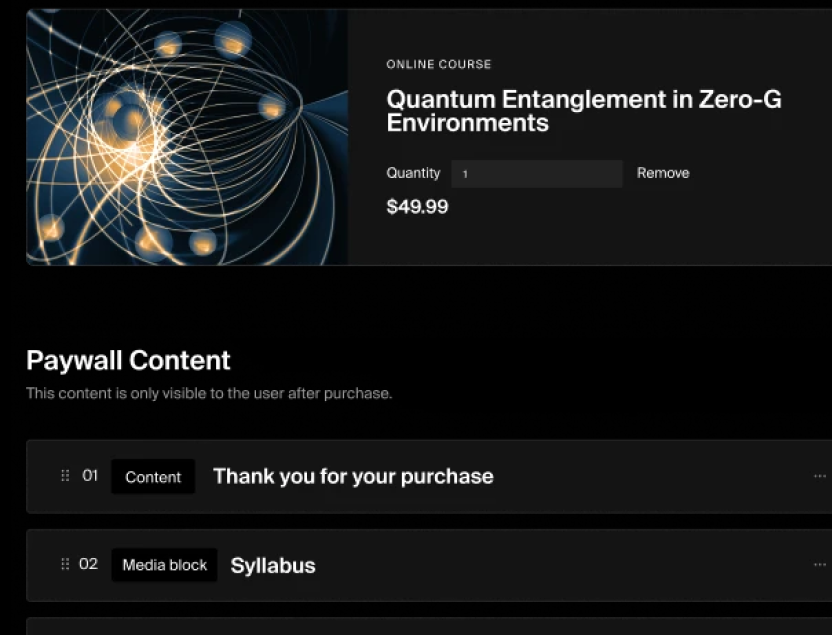Image resolution: width=832 pixels, height=635 pixels.
Task: Click into the Quantity input field
Action: [x=536, y=174]
